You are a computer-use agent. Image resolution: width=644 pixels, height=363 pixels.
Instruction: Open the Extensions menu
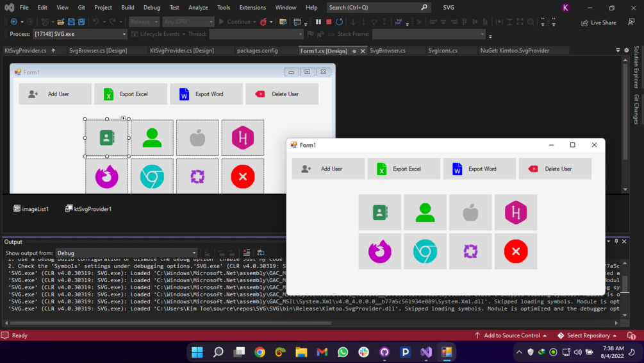point(252,8)
